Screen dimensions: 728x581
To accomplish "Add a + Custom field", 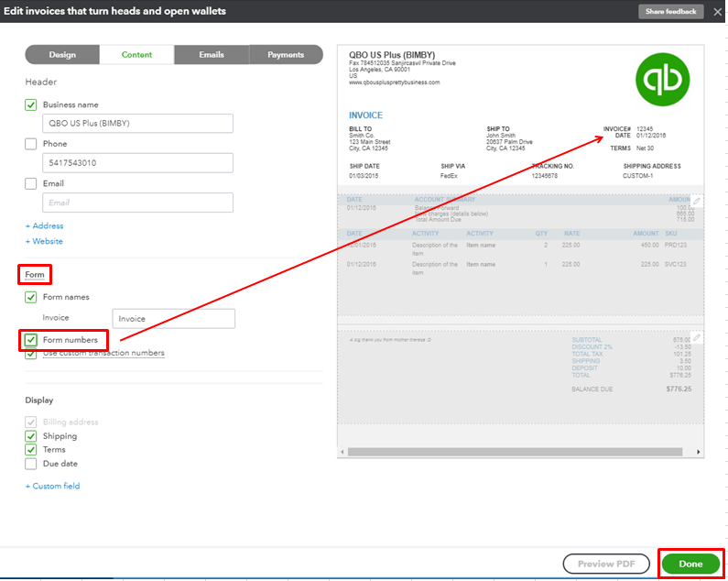I will tap(52, 487).
